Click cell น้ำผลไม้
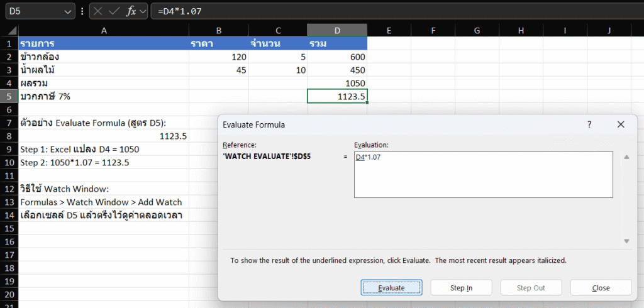The image size is (644, 308). pos(104,70)
